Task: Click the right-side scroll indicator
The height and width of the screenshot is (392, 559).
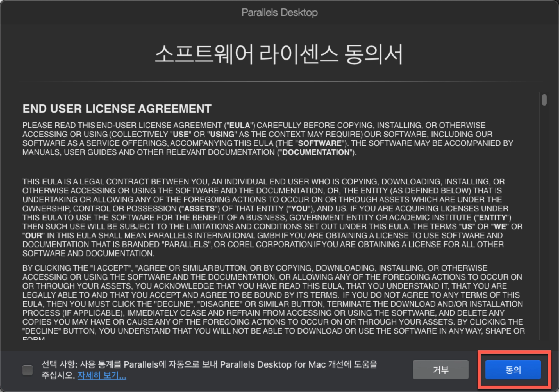Action: [544, 100]
